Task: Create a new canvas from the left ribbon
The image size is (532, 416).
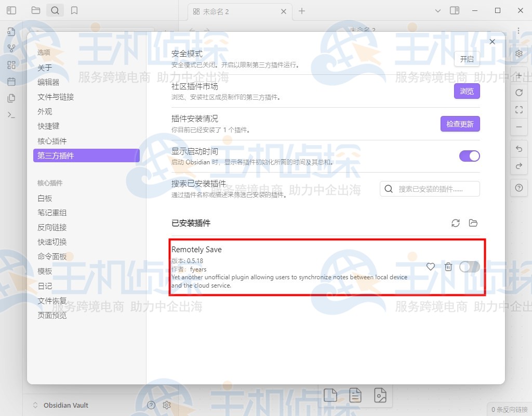Action: pyautogui.click(x=11, y=65)
